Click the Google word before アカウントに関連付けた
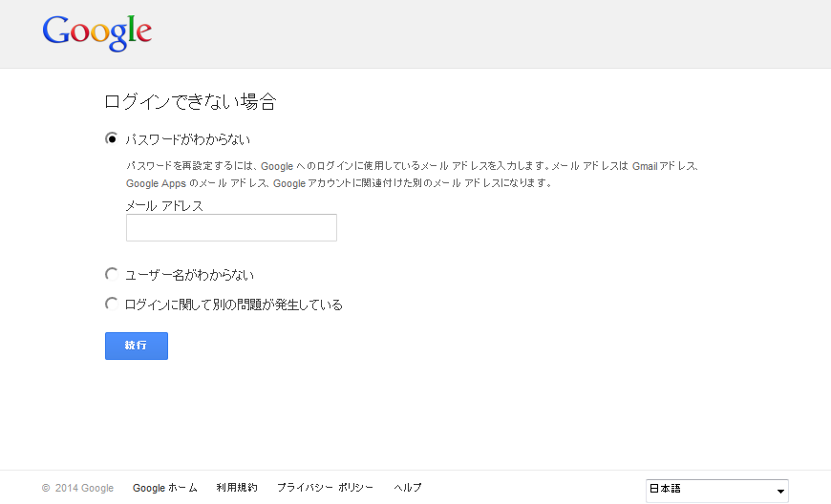831x504 pixels. 288,183
